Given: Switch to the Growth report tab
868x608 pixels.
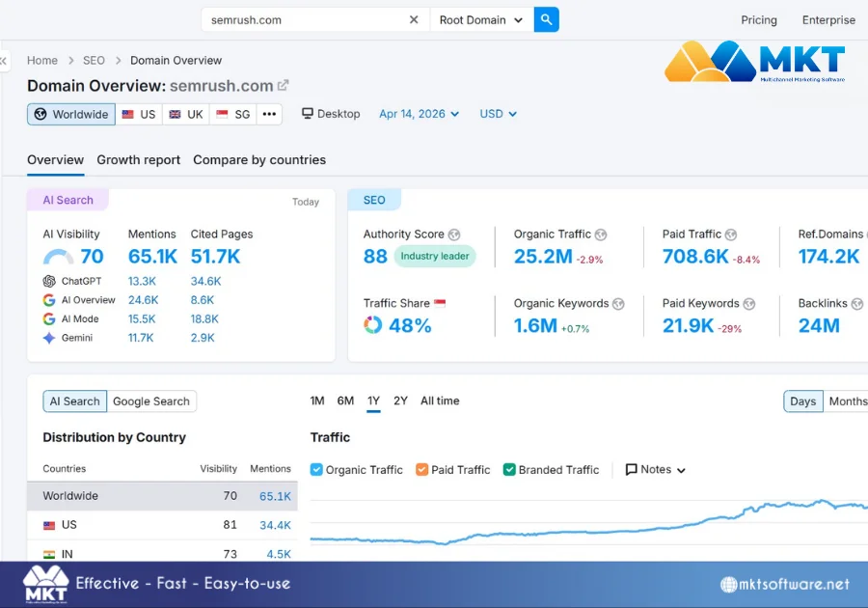Looking at the screenshot, I should (138, 160).
